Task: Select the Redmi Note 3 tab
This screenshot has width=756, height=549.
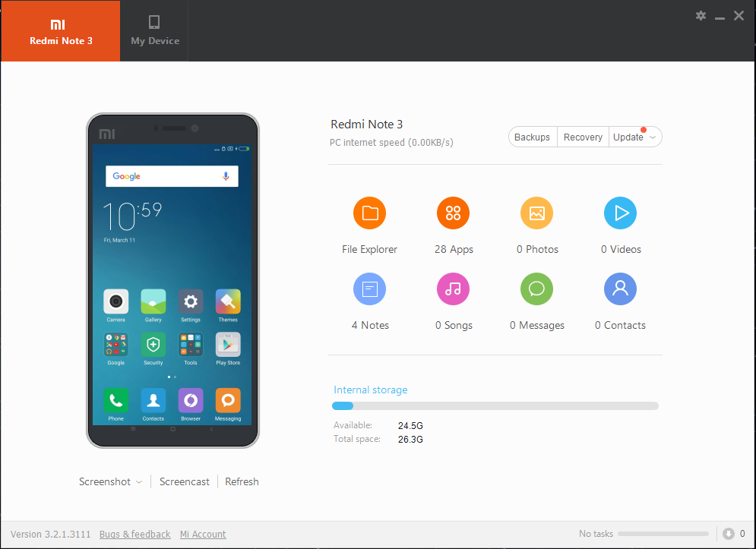Action: (60, 31)
